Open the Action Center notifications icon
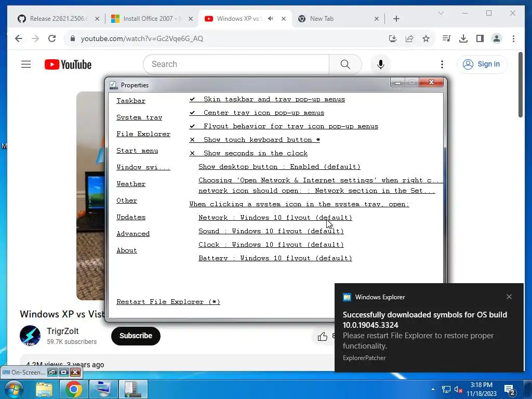This screenshot has width=532, height=399. point(509,390)
